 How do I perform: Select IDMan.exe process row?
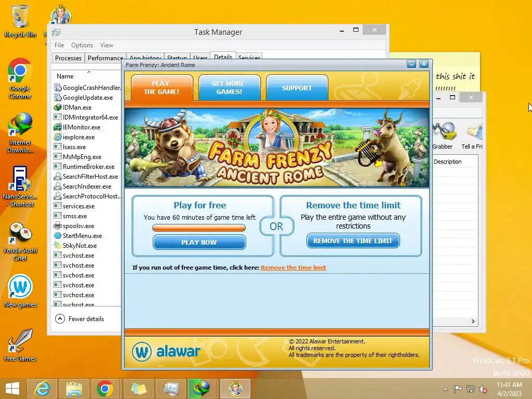tap(87, 107)
